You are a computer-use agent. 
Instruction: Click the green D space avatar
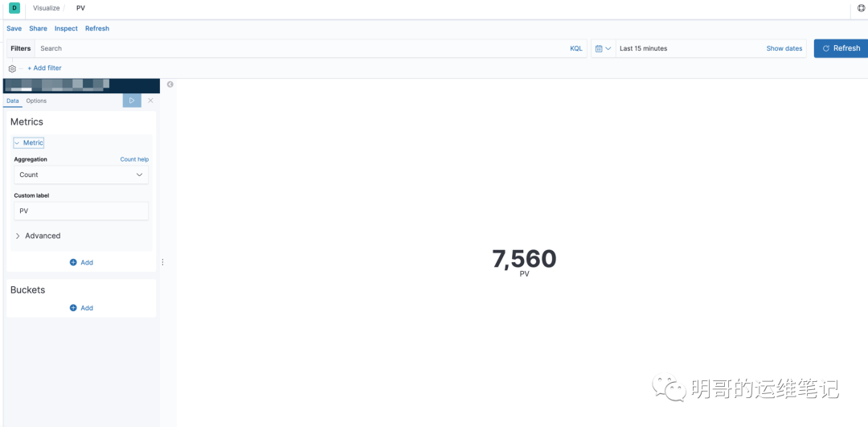(x=14, y=8)
